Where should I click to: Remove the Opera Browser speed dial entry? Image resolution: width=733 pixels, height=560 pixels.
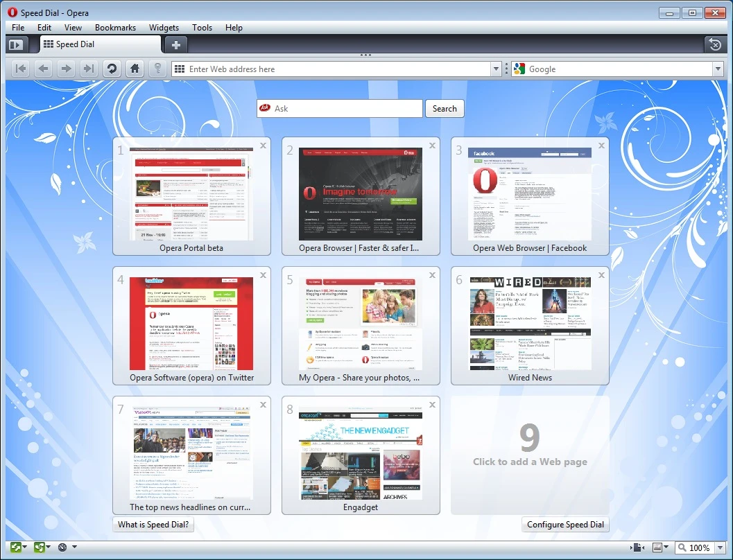(x=433, y=146)
